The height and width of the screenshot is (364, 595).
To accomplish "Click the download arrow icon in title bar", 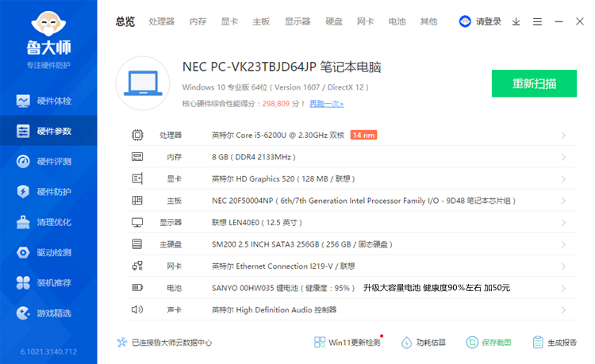I will tap(516, 21).
